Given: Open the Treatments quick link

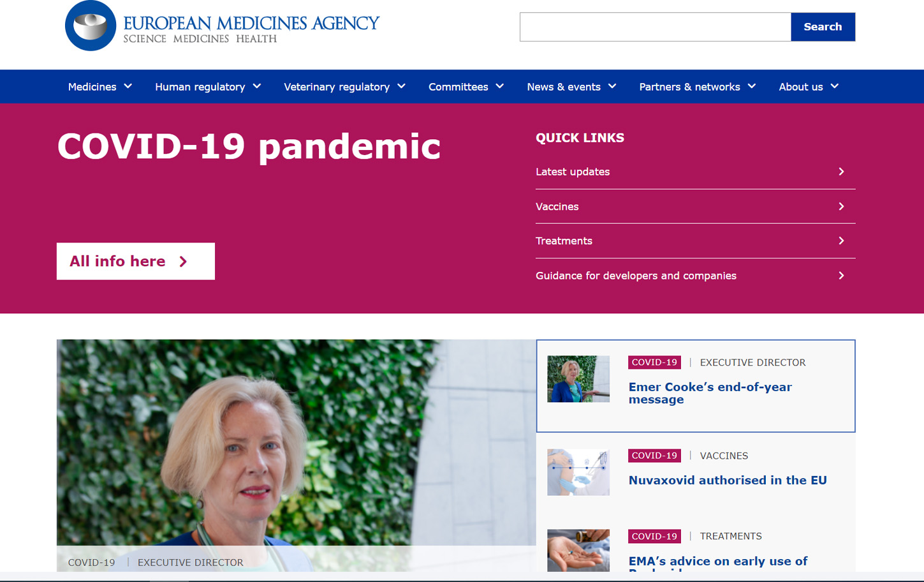Looking at the screenshot, I should point(695,241).
